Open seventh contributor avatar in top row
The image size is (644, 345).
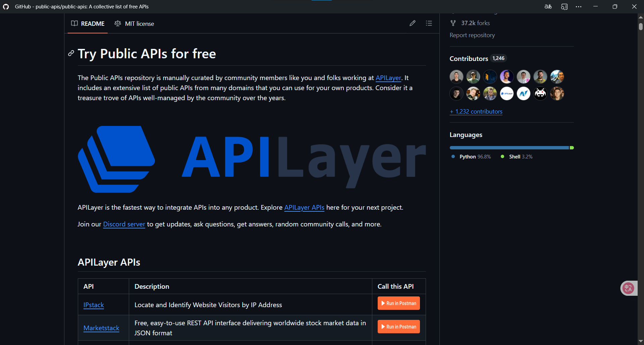tap(557, 77)
